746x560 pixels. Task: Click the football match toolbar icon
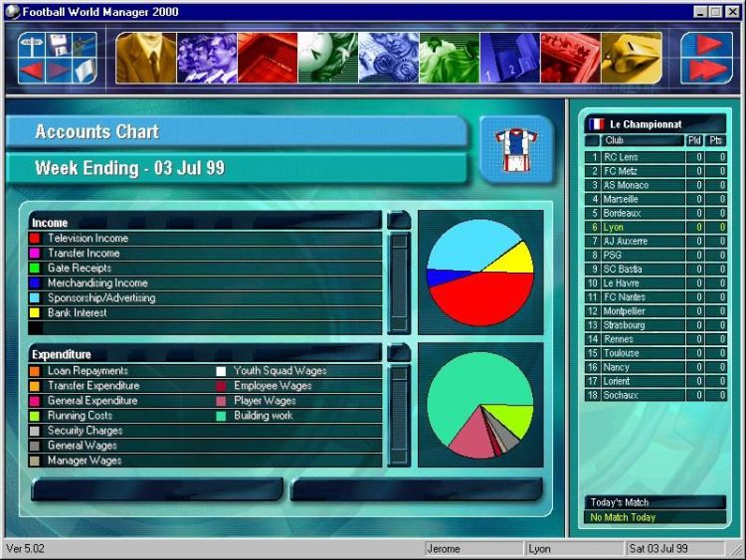(x=328, y=58)
